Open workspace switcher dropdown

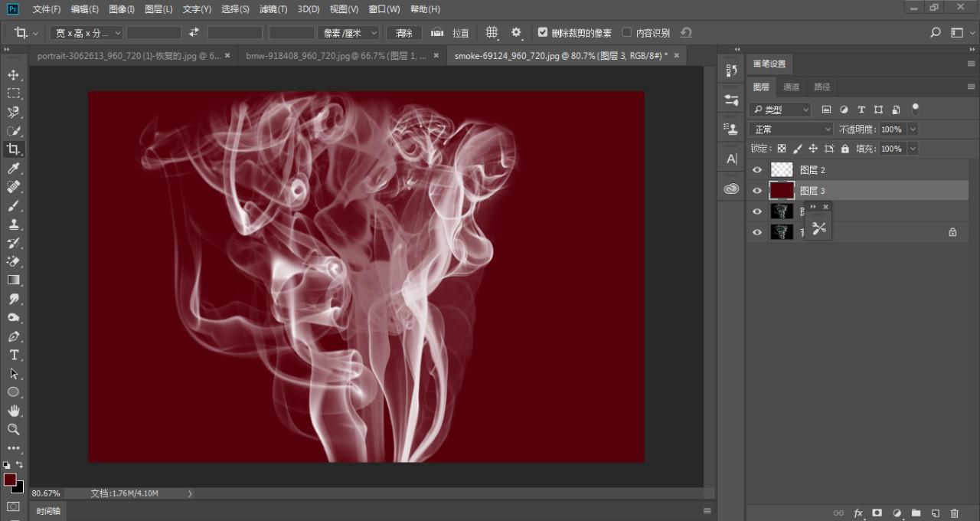point(962,33)
